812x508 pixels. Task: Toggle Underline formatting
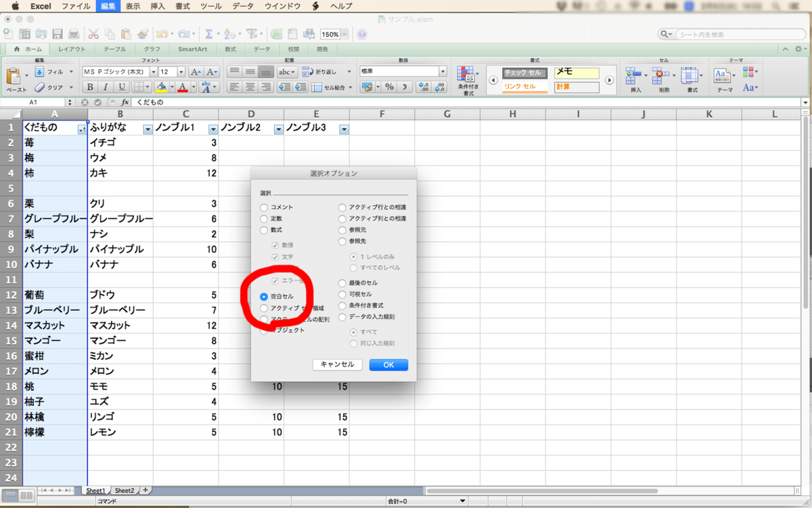122,87
